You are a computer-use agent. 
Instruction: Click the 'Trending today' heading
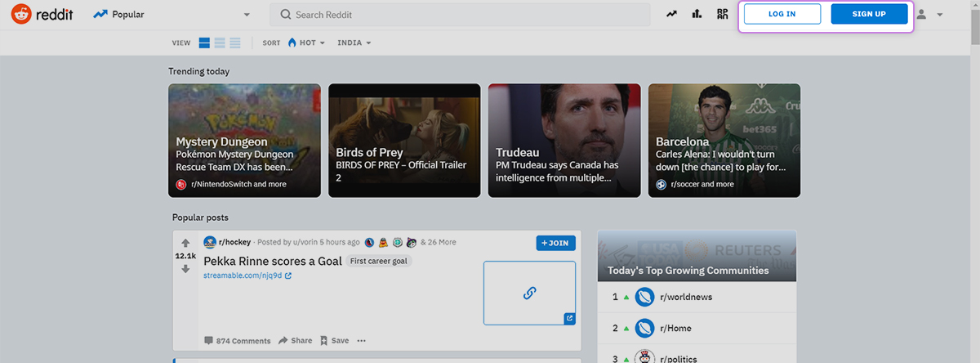pyautogui.click(x=199, y=71)
